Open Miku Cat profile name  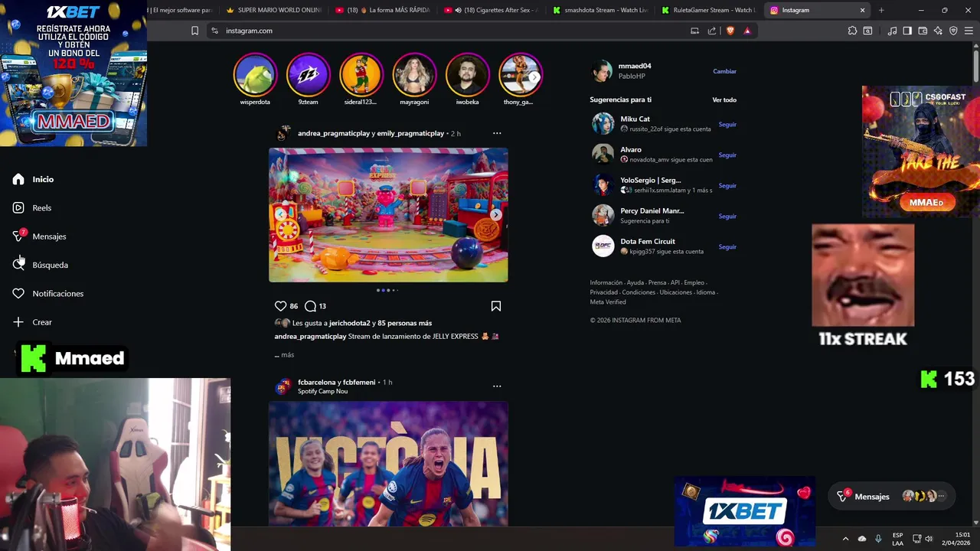pyautogui.click(x=635, y=119)
